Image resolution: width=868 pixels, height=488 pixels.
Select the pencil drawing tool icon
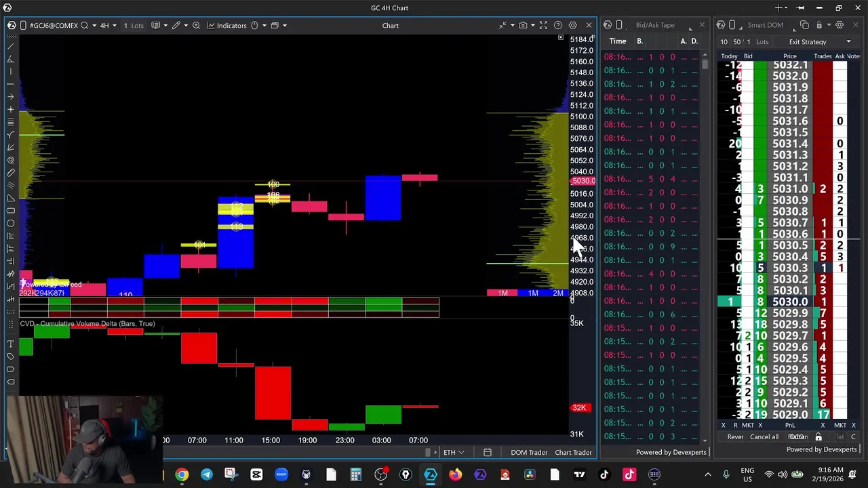[176, 26]
